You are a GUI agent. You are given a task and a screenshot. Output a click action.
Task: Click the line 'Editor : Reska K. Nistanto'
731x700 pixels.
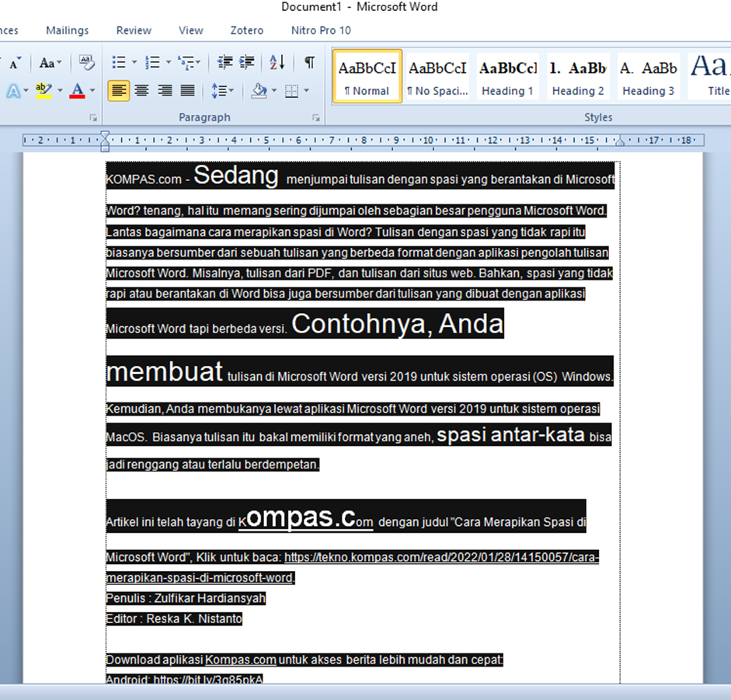(x=174, y=619)
